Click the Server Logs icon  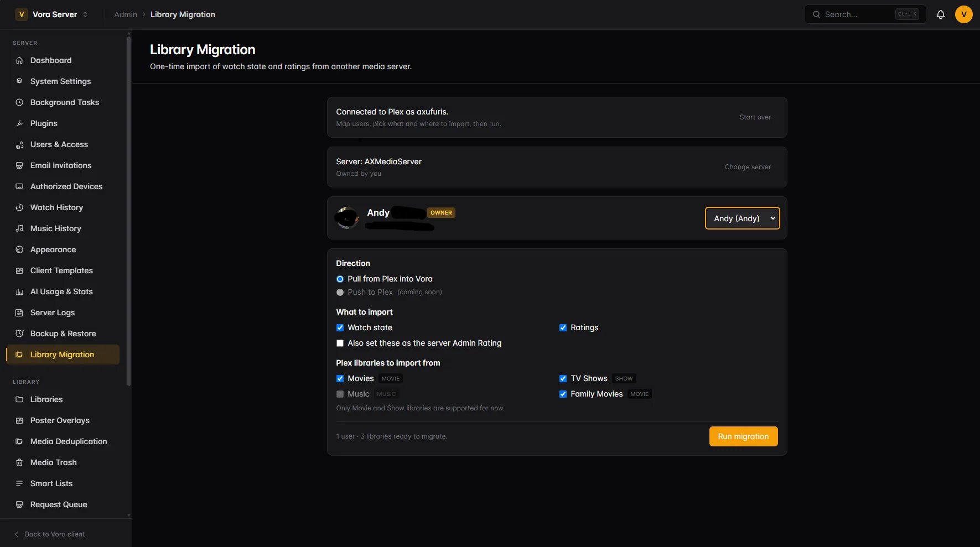pyautogui.click(x=19, y=312)
